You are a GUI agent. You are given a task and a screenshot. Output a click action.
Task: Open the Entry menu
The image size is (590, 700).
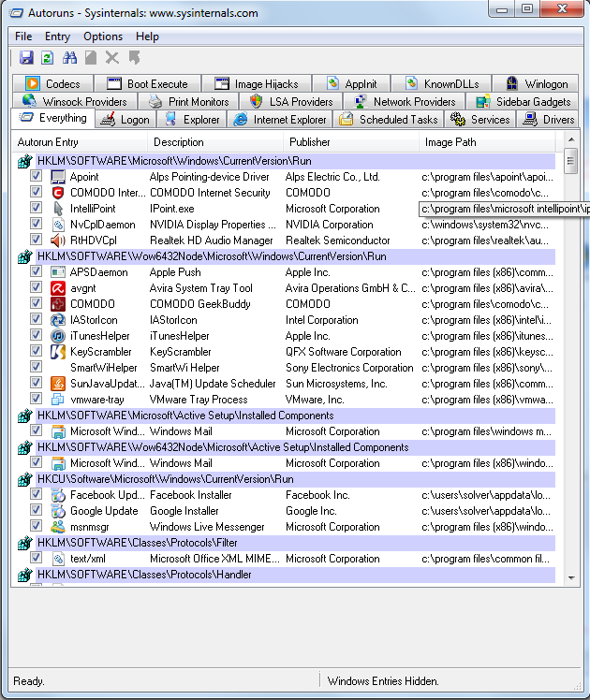pos(57,36)
